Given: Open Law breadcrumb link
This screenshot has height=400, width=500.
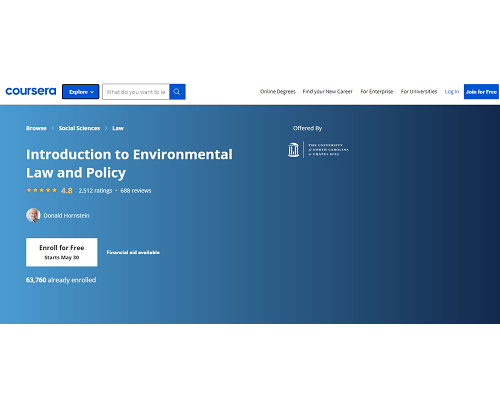Looking at the screenshot, I should point(118,128).
